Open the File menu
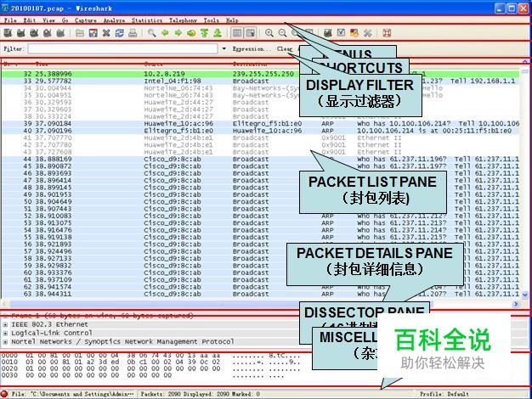532x399 pixels. pyautogui.click(x=10, y=20)
